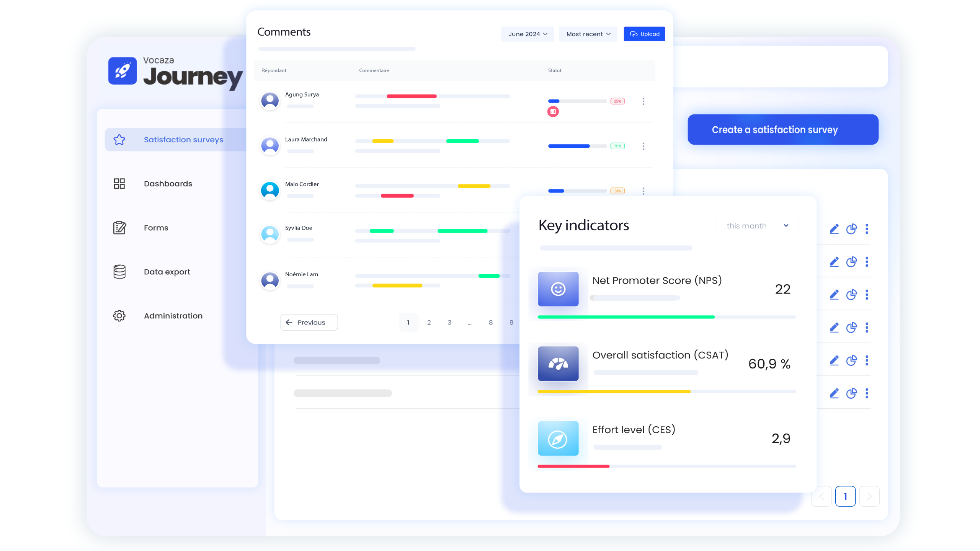This screenshot has height=551, width=980.
Task: Open Dashboards in the sidebar
Action: 168,184
